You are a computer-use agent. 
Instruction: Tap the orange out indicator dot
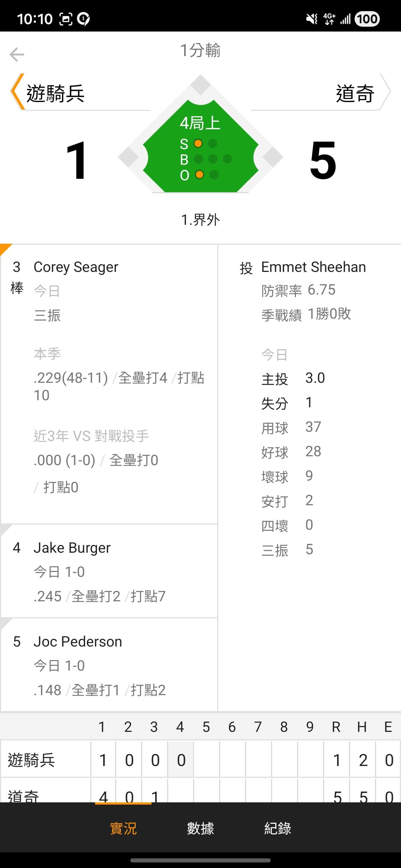click(x=199, y=174)
